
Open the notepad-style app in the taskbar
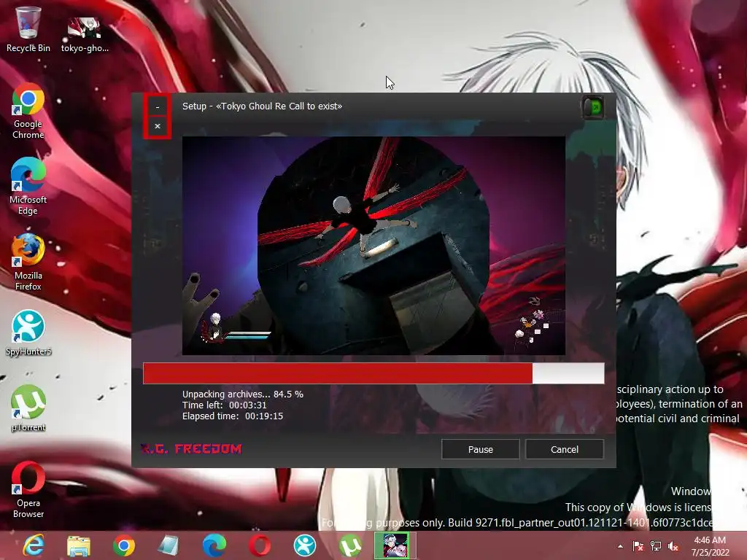pyautogui.click(x=169, y=545)
